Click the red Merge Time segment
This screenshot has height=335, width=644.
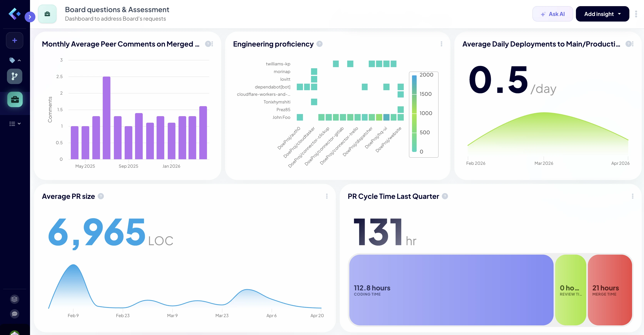click(610, 290)
